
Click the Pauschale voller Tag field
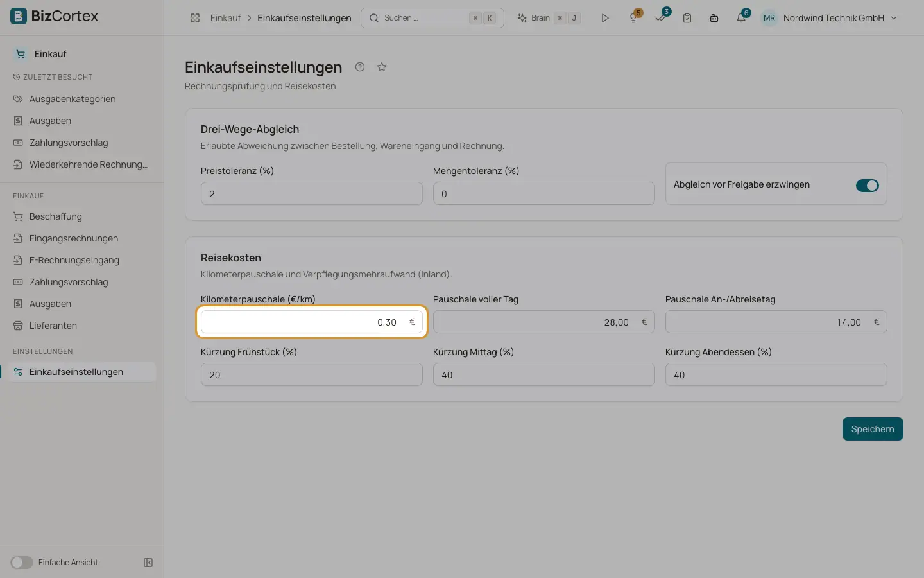tap(544, 322)
